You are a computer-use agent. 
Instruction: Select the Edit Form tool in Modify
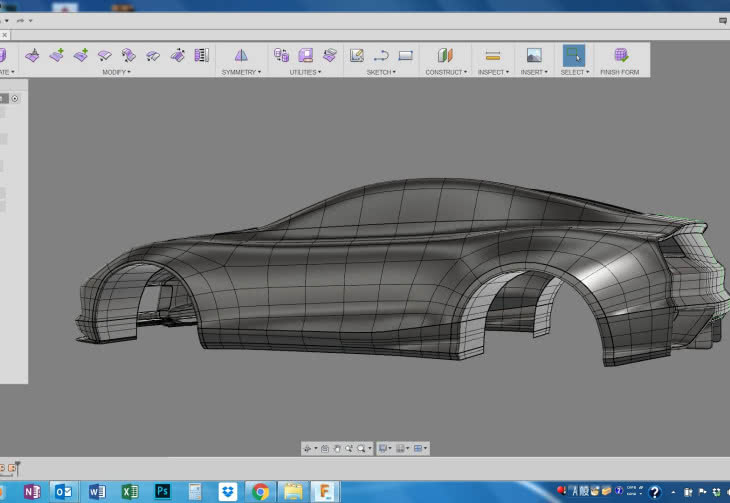32,55
